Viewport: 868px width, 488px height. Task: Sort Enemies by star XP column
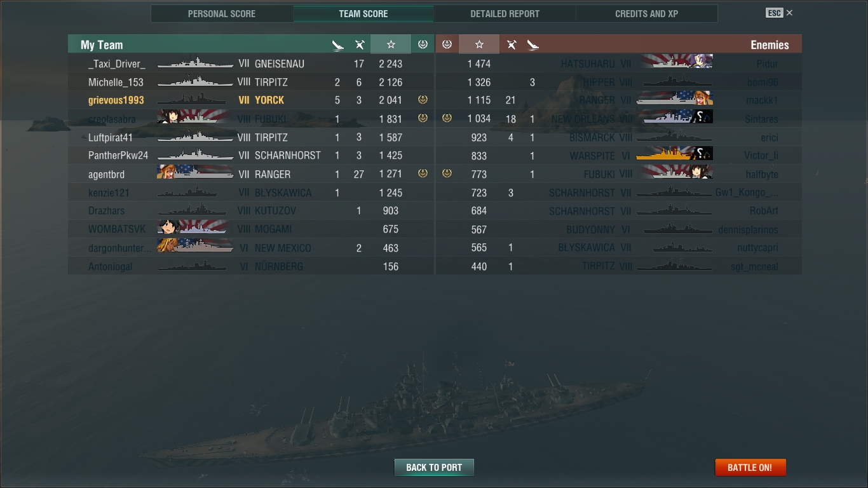[479, 44]
